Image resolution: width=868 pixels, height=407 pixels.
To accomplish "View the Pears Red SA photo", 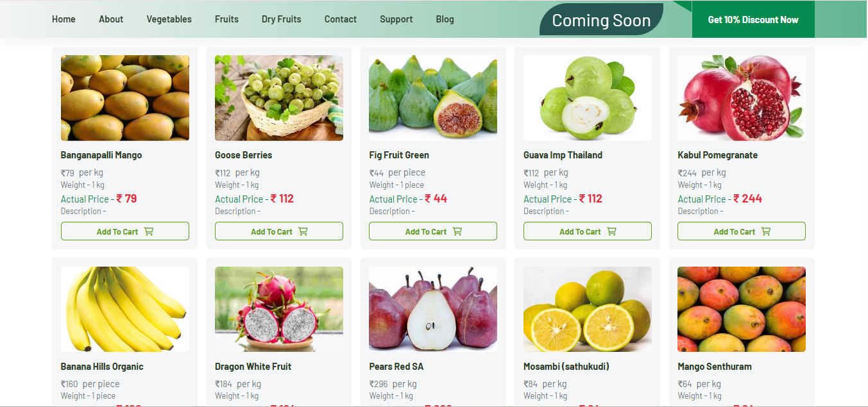I will click(433, 309).
